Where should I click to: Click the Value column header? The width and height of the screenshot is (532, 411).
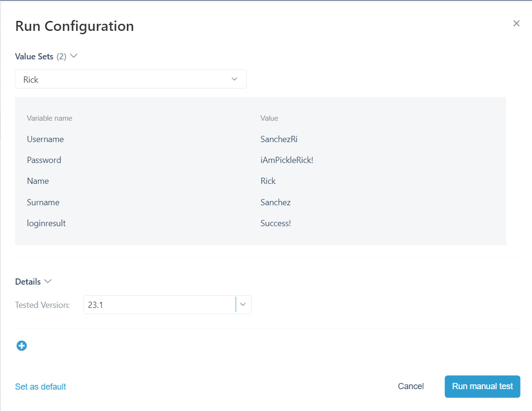tap(269, 118)
